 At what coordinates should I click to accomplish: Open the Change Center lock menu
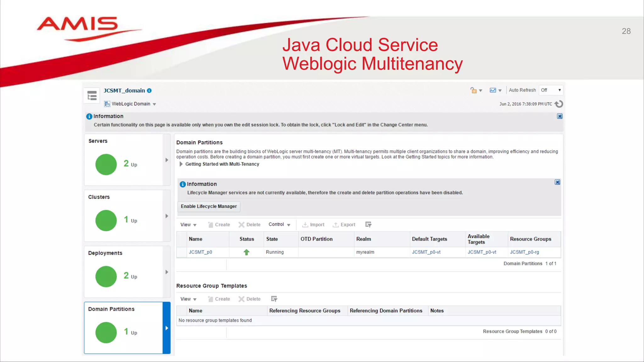tap(476, 90)
